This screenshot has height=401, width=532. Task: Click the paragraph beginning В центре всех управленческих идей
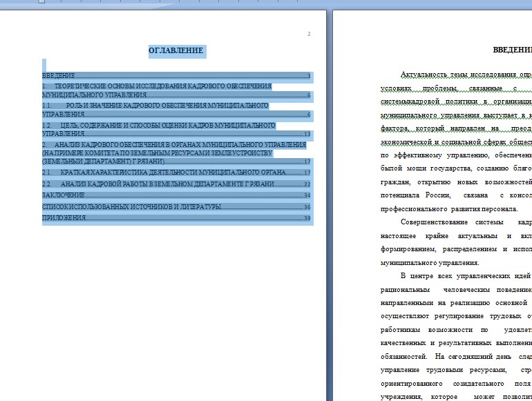(456, 336)
